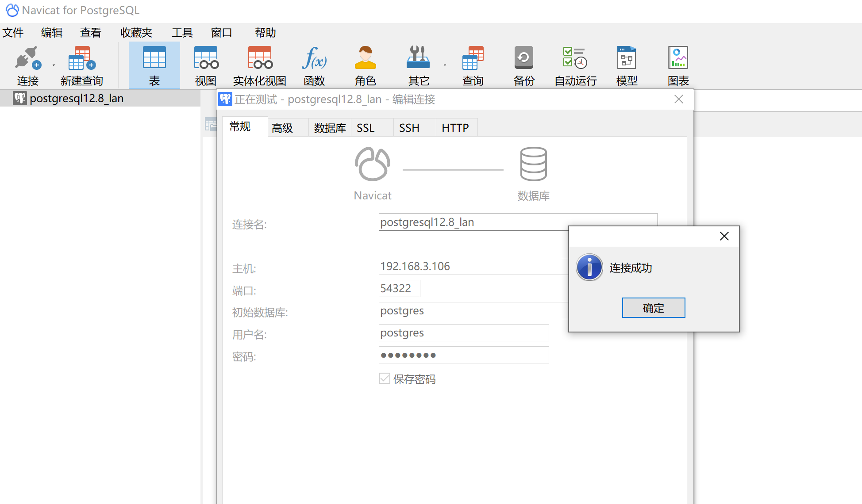862x504 pixels.
Task: Close the connection success message box
Action: pyautogui.click(x=724, y=237)
